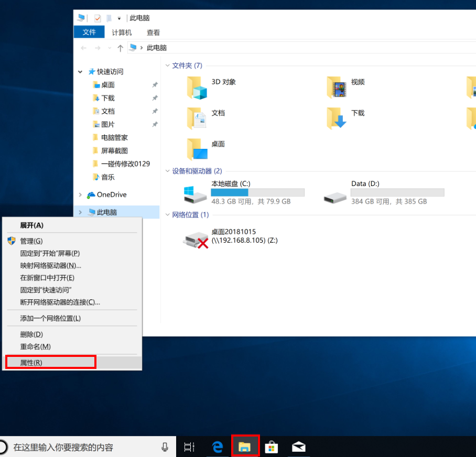Open the 视频 folder icon

tap(337, 88)
